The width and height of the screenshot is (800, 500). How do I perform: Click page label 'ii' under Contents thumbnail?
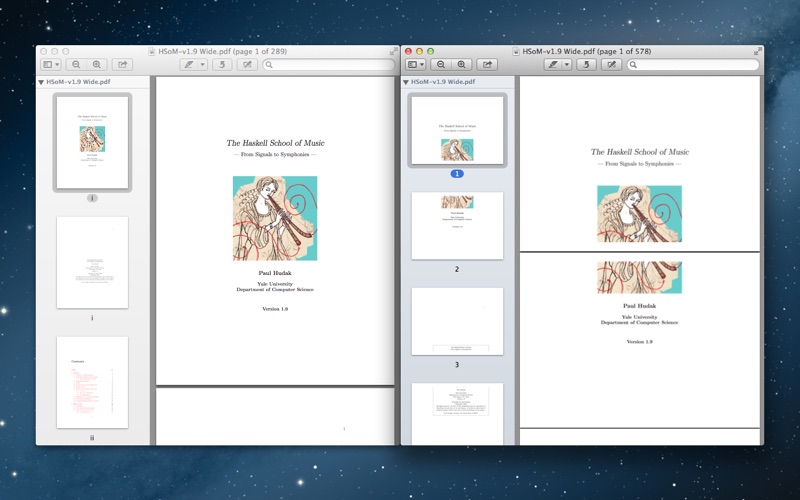pyautogui.click(x=92, y=438)
